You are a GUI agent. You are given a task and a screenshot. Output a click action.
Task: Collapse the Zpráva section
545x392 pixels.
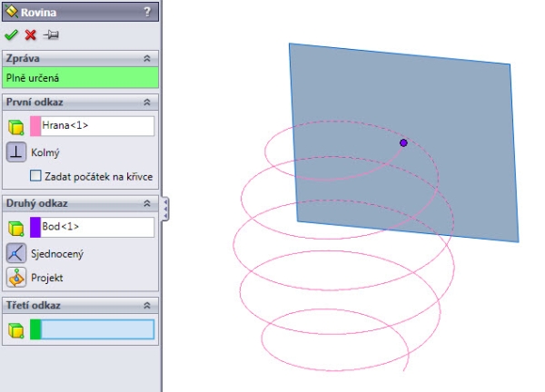[x=147, y=58]
